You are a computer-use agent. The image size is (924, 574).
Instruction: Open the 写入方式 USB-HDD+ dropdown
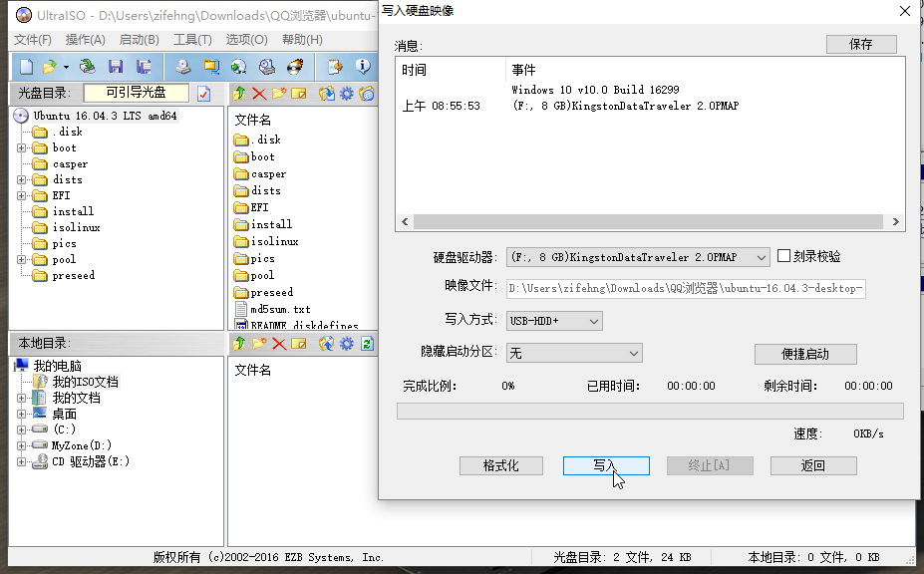pyautogui.click(x=594, y=321)
